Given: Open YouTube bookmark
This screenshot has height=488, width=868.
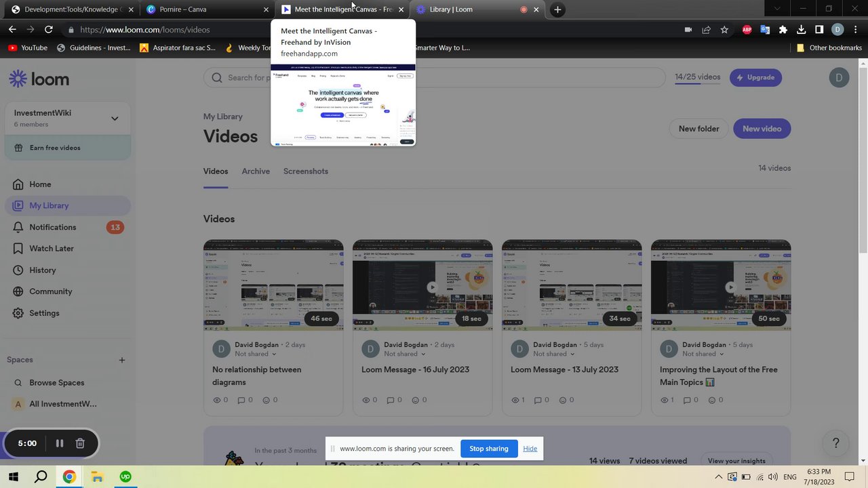Looking at the screenshot, I should (28, 48).
